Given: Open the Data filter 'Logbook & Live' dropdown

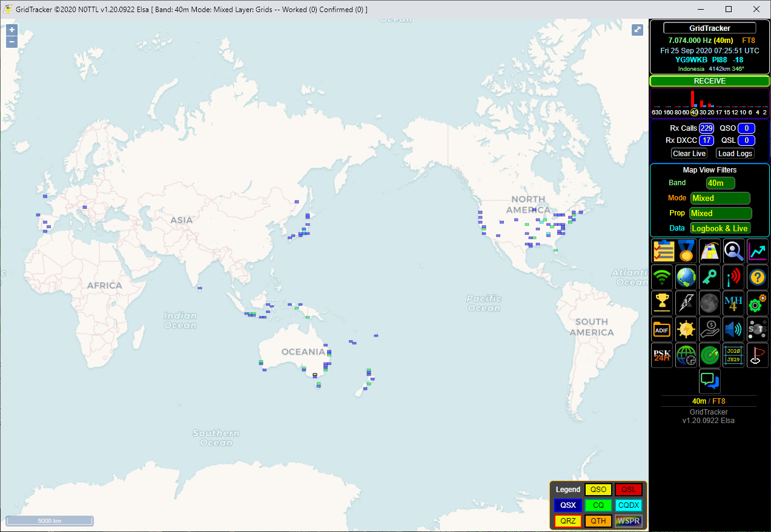Looking at the screenshot, I should (x=720, y=228).
